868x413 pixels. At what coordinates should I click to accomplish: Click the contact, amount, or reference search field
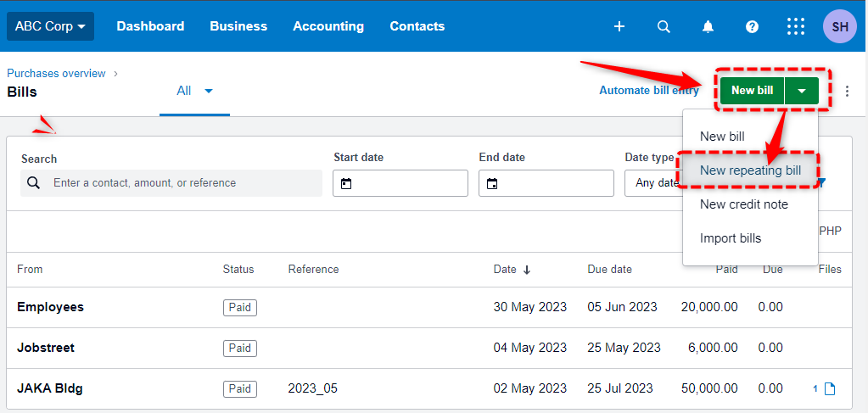[x=171, y=183]
